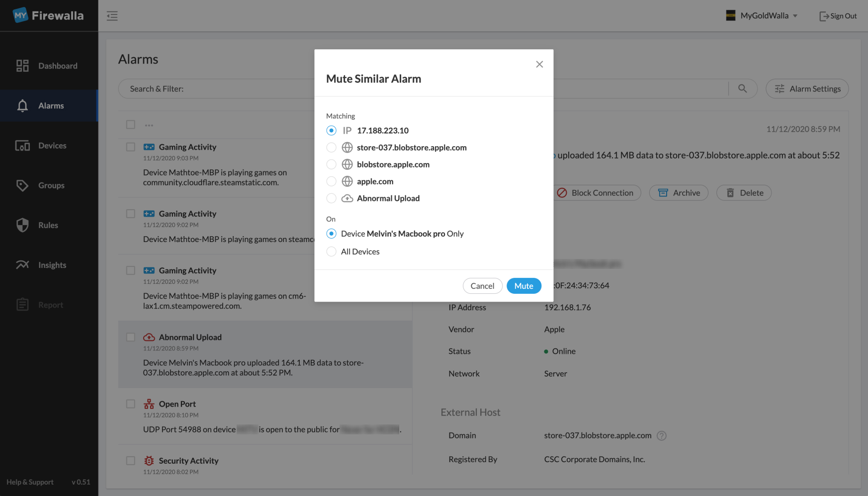Click the Archive box icon
The image size is (868, 496).
click(663, 193)
